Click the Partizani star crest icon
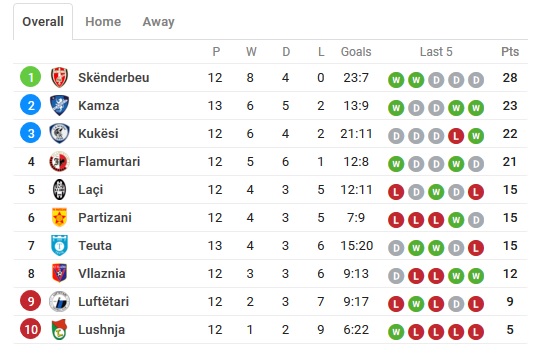The width and height of the screenshot is (540, 361). click(x=59, y=217)
